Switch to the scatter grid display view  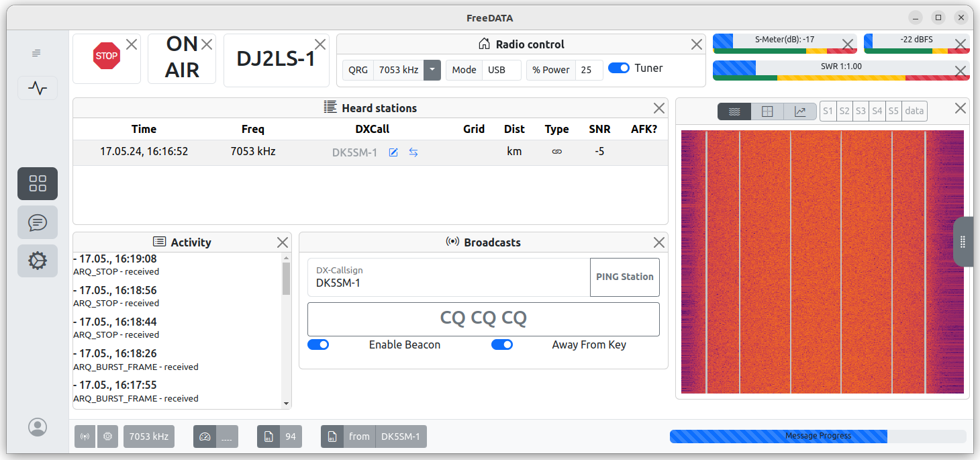(767, 111)
